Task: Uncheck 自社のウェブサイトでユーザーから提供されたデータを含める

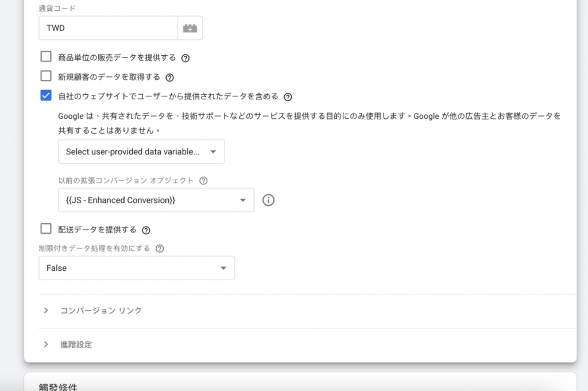Action: click(46, 96)
